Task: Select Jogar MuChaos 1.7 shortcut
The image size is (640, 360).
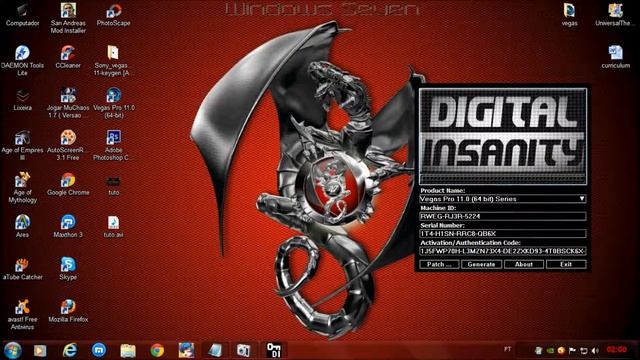Action: coord(68,103)
